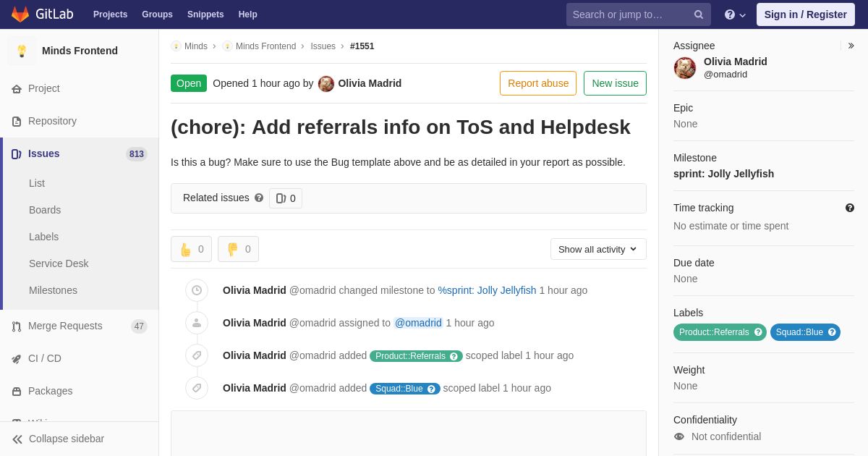Click the Repository file icon

click(x=17, y=121)
